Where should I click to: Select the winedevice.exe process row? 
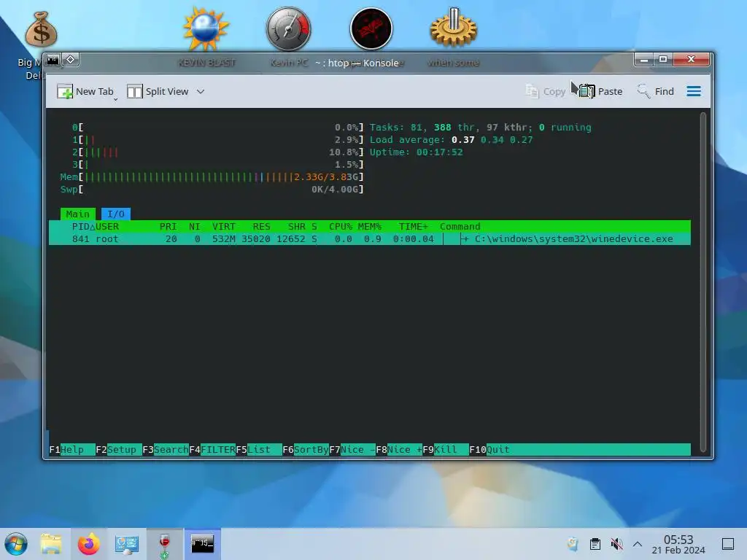pos(370,239)
